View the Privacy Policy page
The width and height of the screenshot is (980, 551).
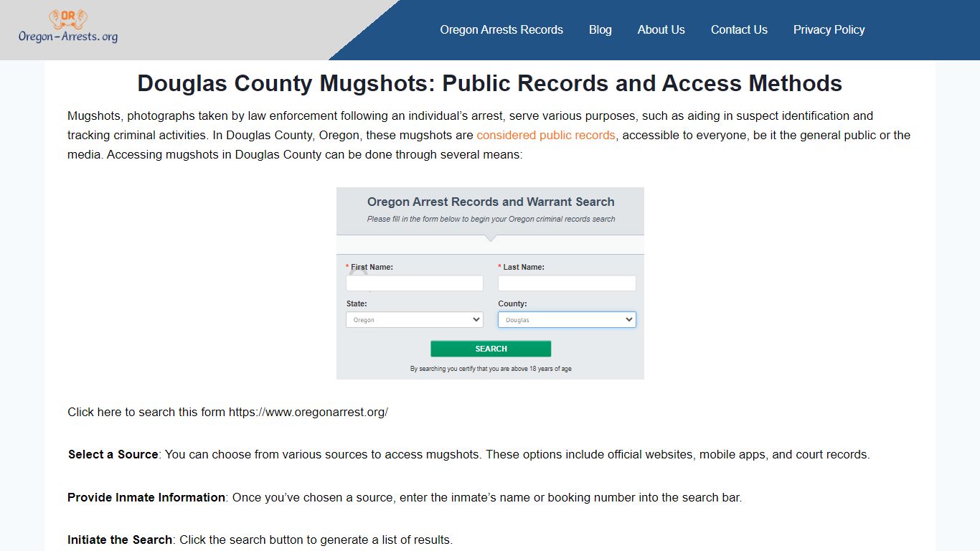pyautogui.click(x=829, y=29)
